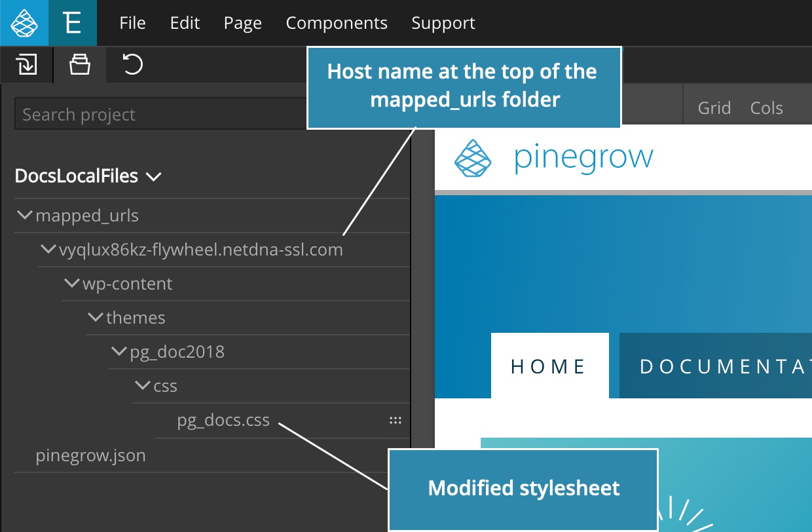Viewport: 812px width, 532px height.
Task: Collapse the mapped_urls folder
Action: (x=26, y=215)
